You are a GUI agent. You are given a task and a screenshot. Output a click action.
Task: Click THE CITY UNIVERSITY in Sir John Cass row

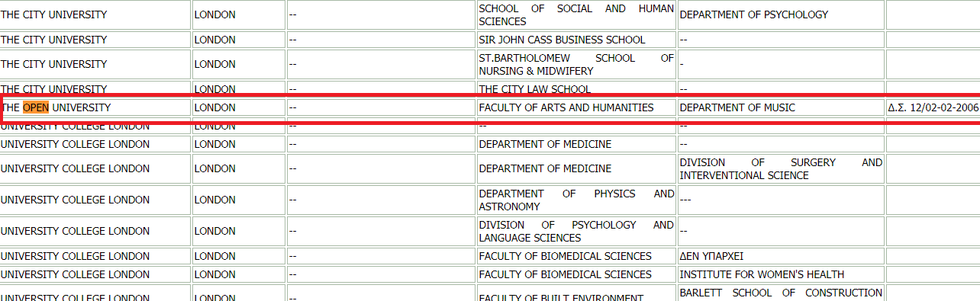[95, 40]
